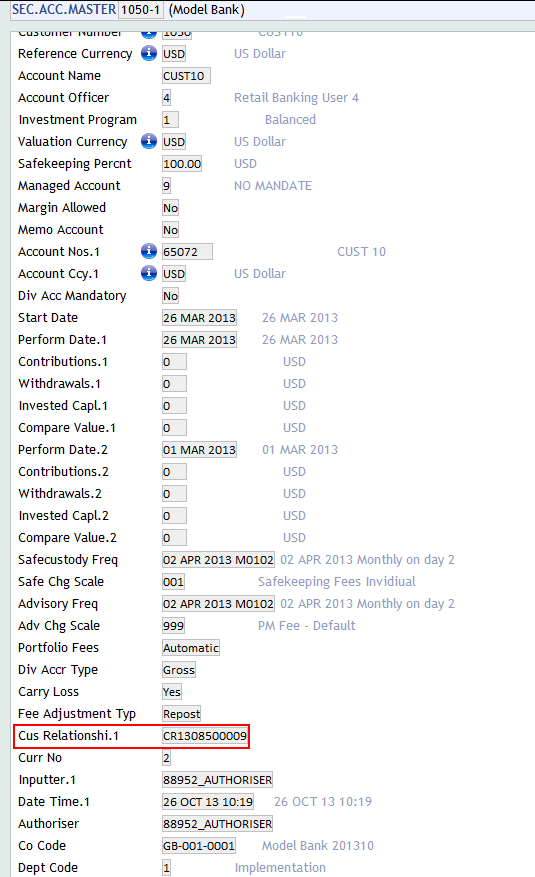535x877 pixels.
Task: Click the Account Nos.1 value 65072
Action: [x=187, y=252]
